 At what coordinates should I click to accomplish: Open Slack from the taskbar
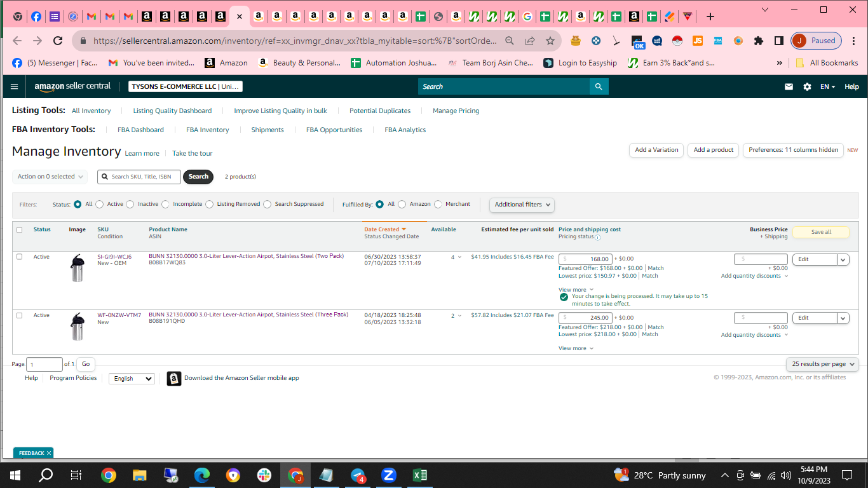pos(264,475)
